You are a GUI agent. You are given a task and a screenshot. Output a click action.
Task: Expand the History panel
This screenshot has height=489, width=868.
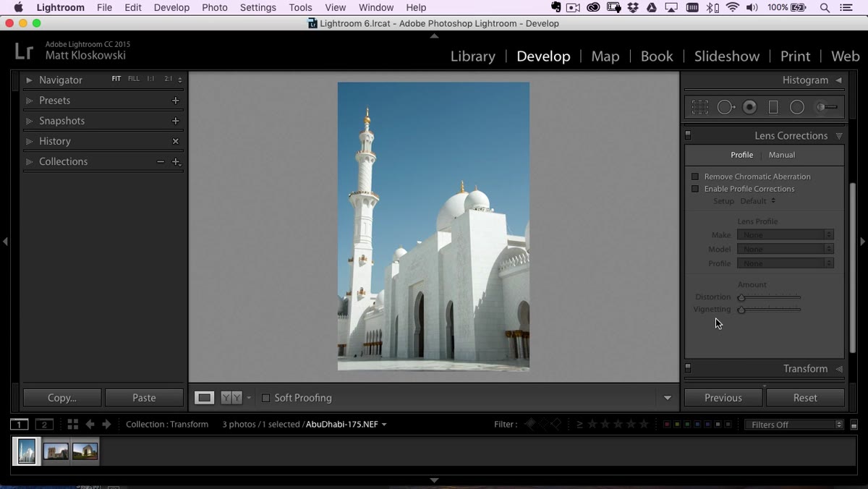click(29, 141)
